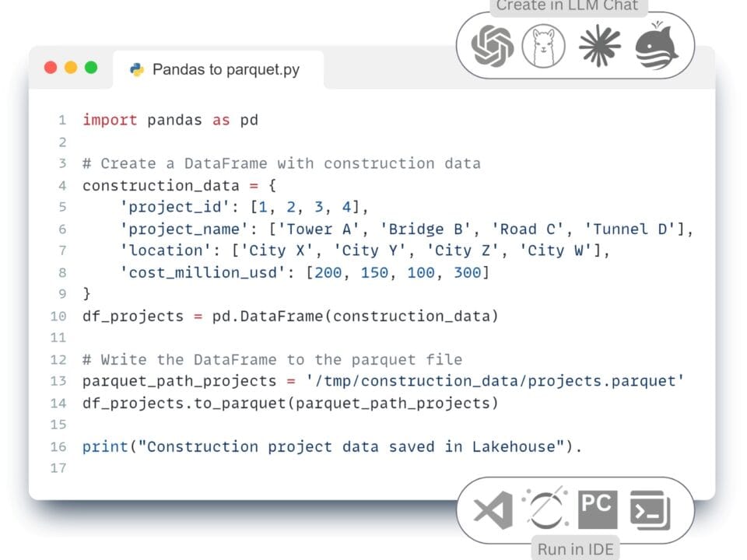Click the Ollama llama icon
This screenshot has height=560, width=747.
[544, 47]
